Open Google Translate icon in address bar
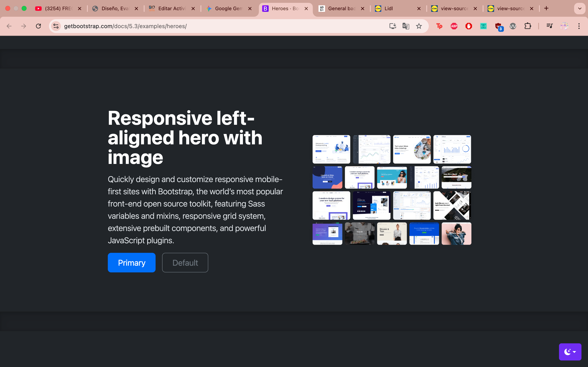 (x=405, y=26)
